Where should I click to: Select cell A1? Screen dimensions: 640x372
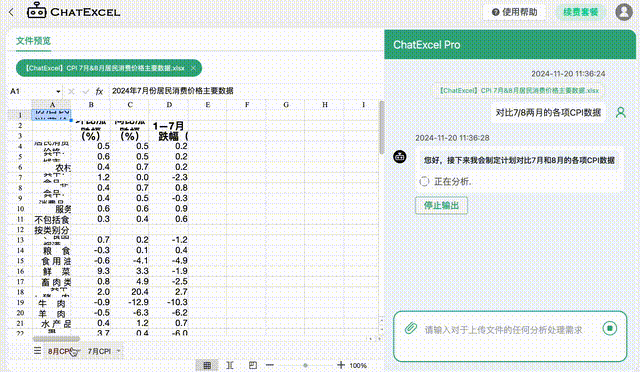(x=52, y=115)
